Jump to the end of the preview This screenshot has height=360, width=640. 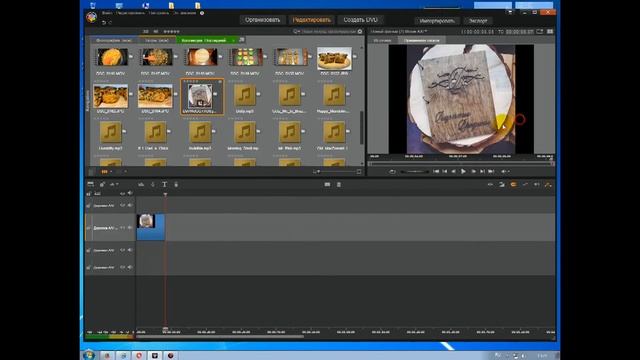[491, 171]
